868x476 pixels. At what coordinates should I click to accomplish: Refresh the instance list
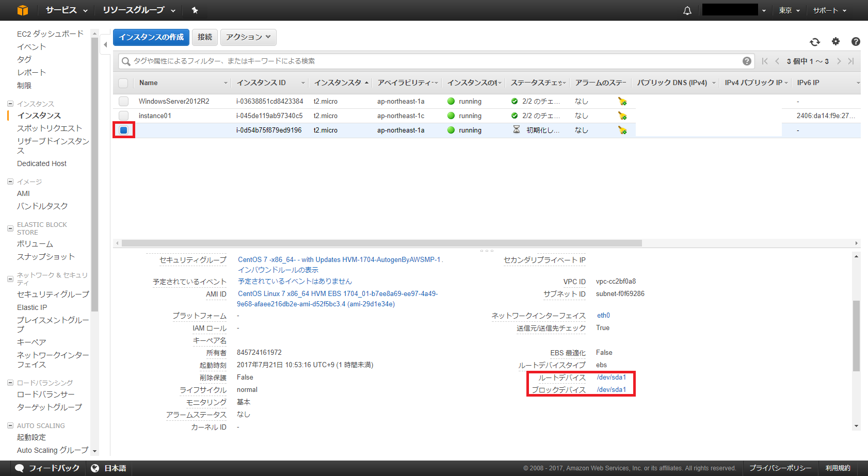[x=815, y=42]
